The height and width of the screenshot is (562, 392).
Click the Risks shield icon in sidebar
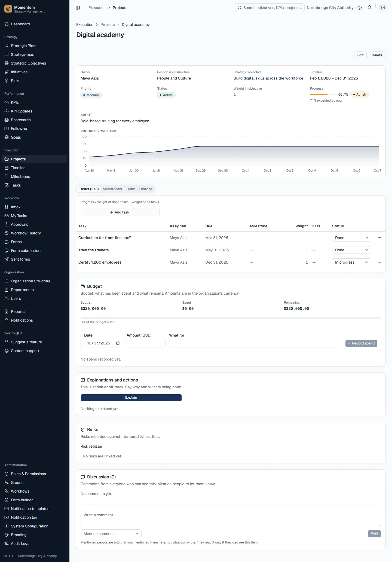point(7,81)
